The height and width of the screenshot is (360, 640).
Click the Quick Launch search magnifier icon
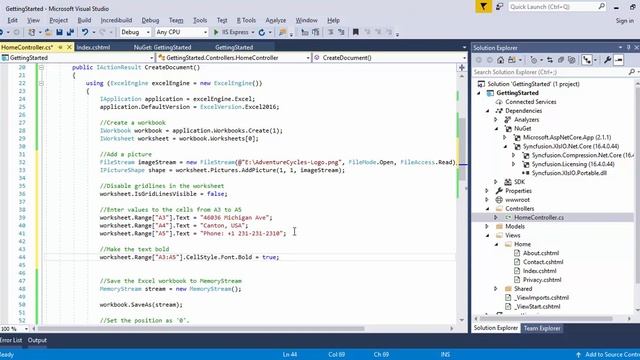[x=602, y=7]
